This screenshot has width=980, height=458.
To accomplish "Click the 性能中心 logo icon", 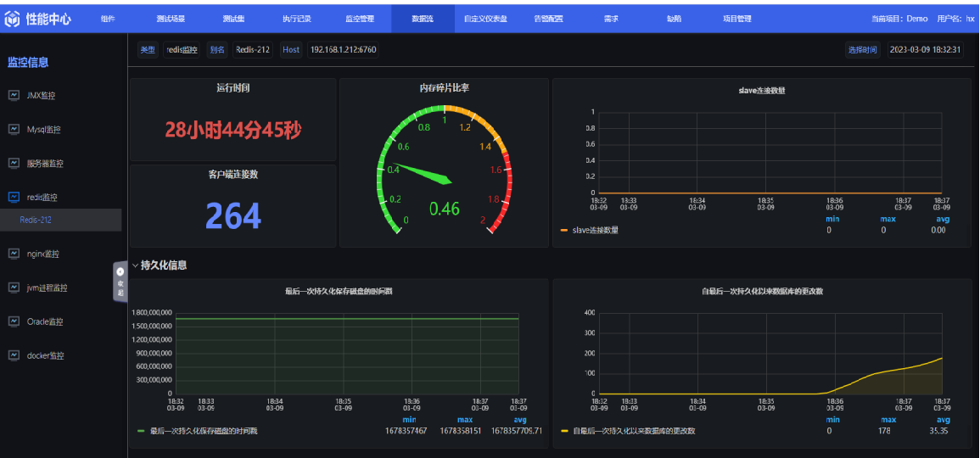I will click(13, 20).
